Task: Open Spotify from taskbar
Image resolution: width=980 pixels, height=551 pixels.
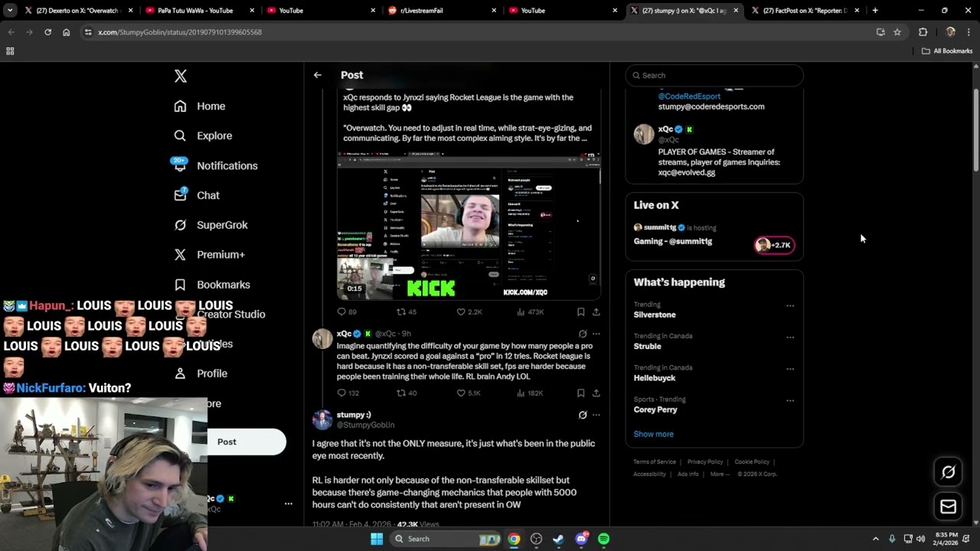Action: tap(603, 539)
